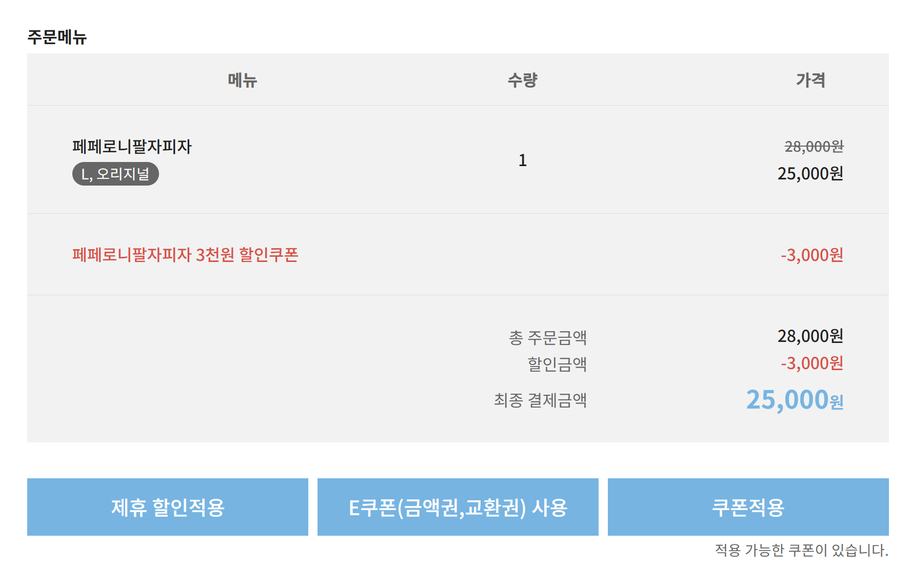Click the 할인금액 label
The width and height of the screenshot is (912, 588).
click(557, 364)
